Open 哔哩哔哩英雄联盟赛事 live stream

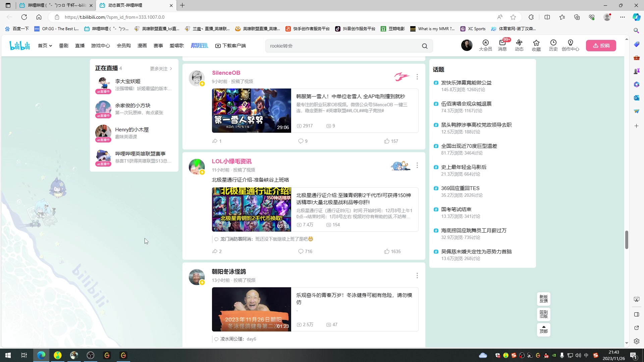(134, 157)
